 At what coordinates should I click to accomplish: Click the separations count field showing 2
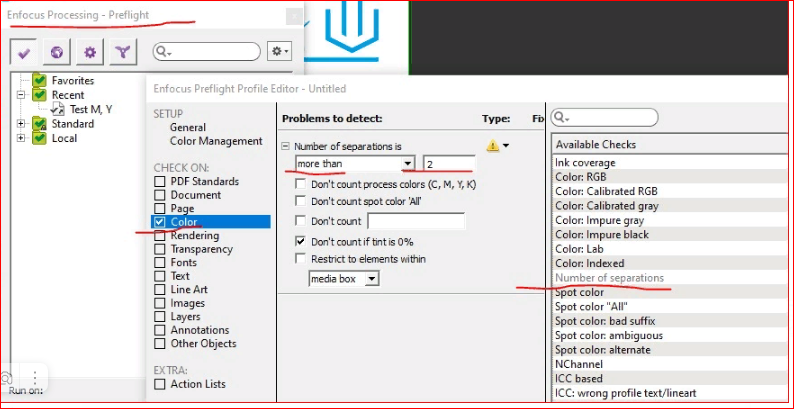coord(449,164)
